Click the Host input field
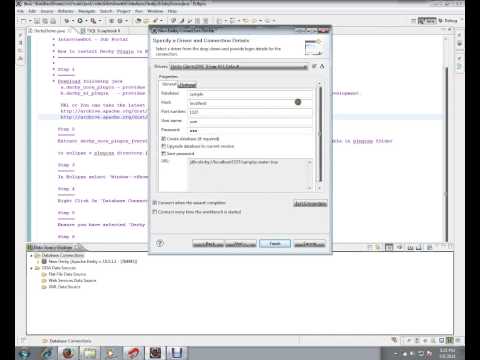The image size is (480, 360). [250, 103]
